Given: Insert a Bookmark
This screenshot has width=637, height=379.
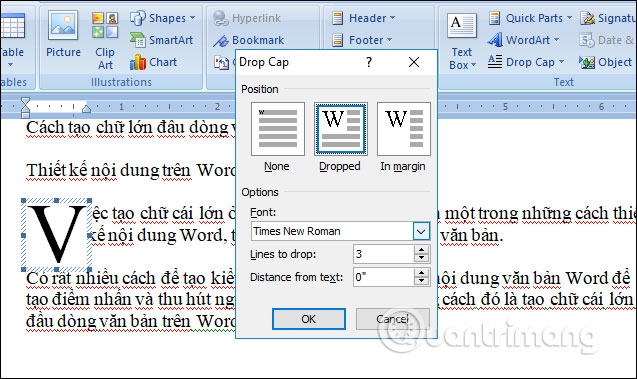Looking at the screenshot, I should [249, 40].
